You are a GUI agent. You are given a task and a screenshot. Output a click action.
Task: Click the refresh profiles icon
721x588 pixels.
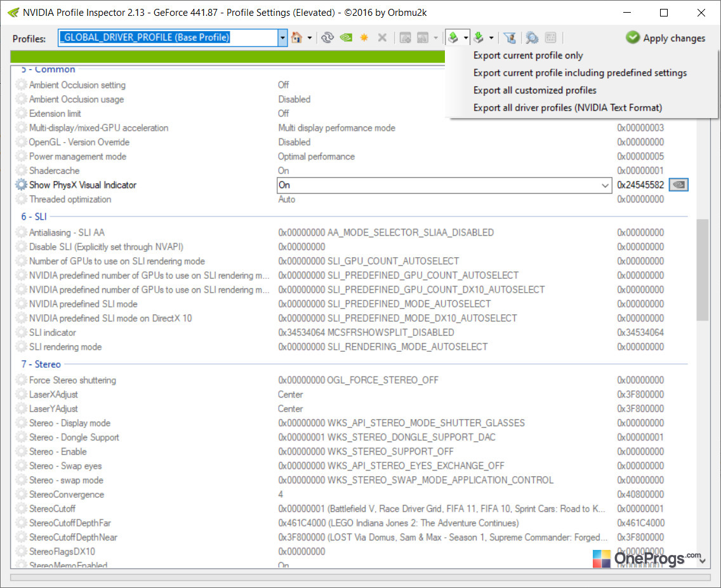327,37
